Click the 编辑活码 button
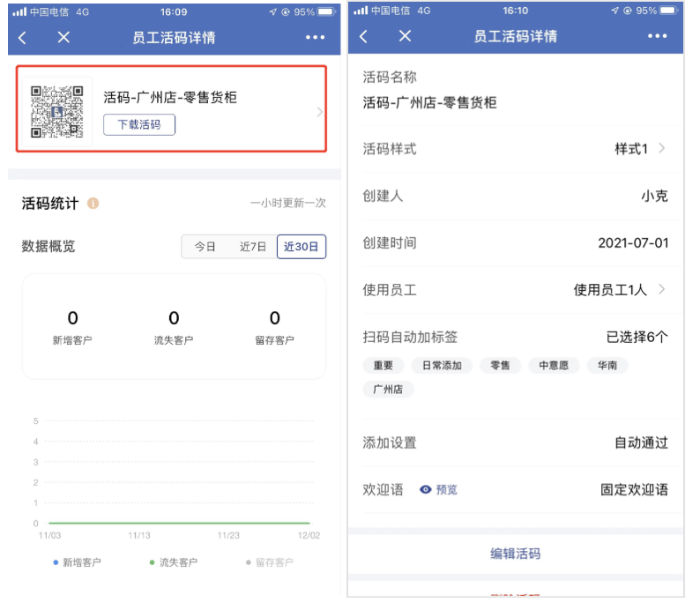This screenshot has height=610, width=700. pyautogui.click(x=515, y=554)
